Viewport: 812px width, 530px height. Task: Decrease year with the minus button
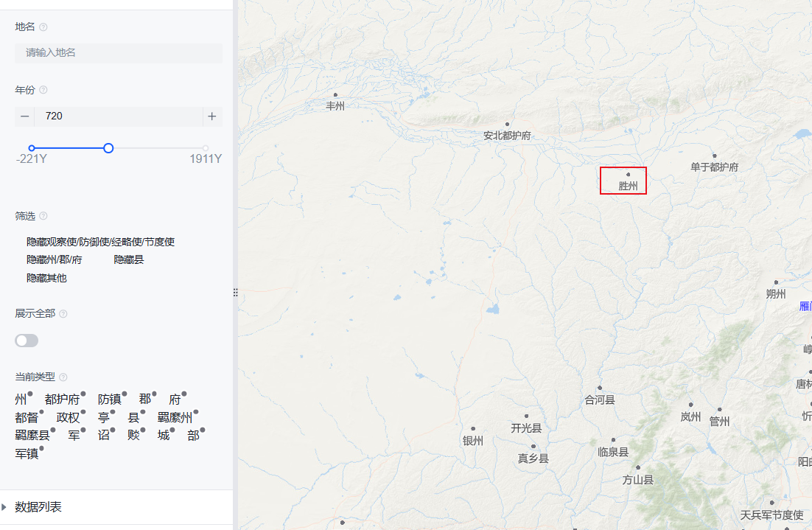[x=24, y=116]
